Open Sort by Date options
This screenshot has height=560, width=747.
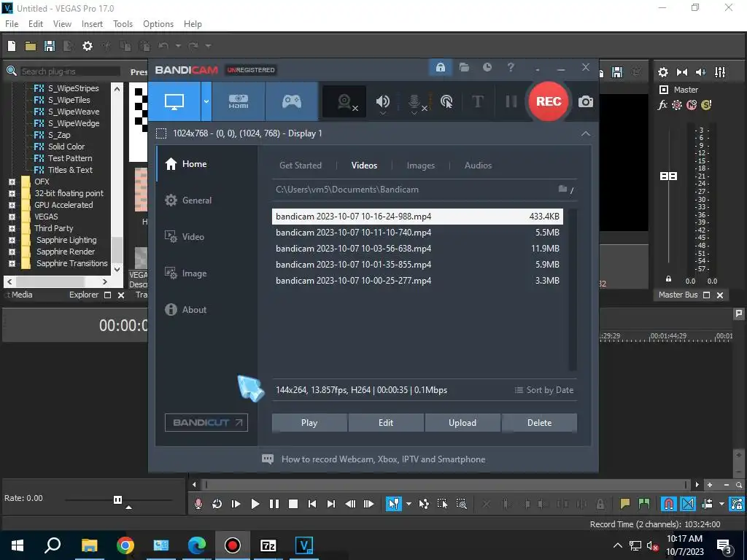click(x=544, y=390)
